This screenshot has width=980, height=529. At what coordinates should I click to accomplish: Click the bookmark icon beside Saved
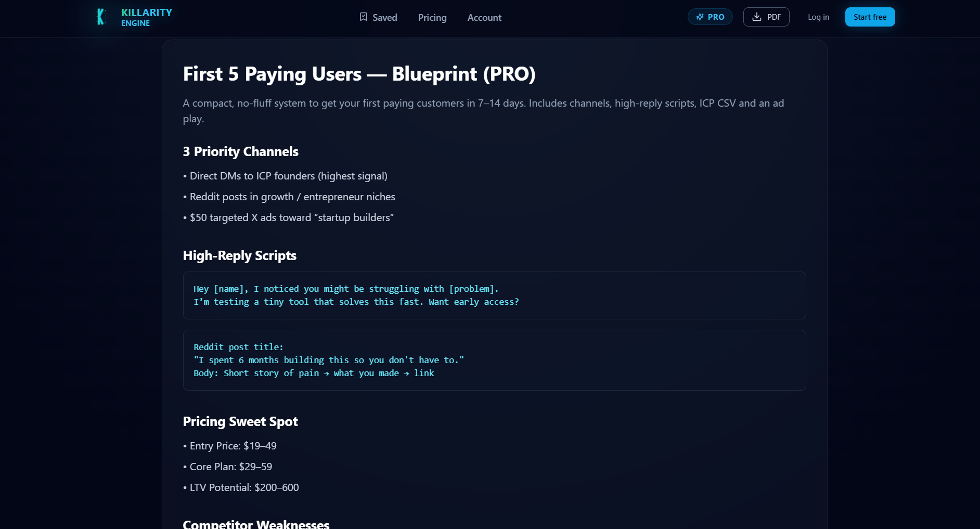tap(364, 17)
